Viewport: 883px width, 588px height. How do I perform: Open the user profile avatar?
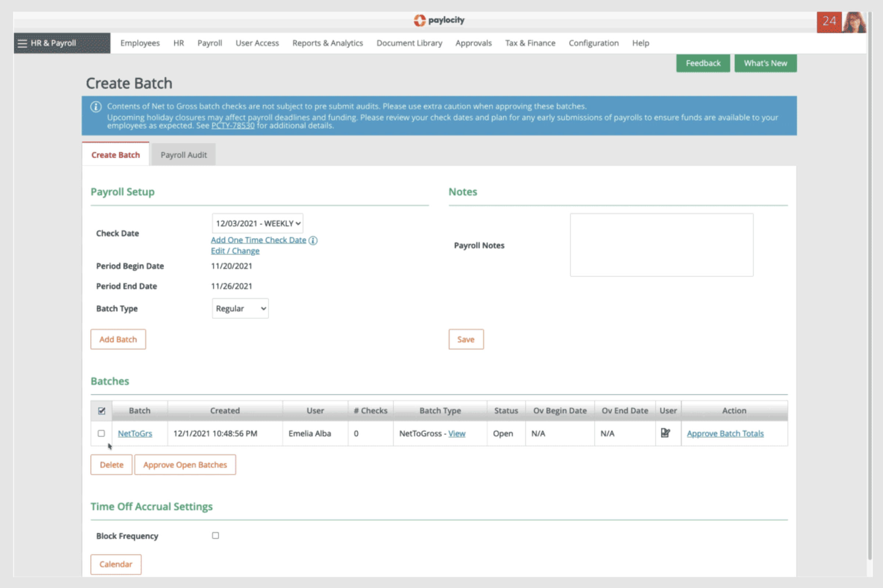854,22
